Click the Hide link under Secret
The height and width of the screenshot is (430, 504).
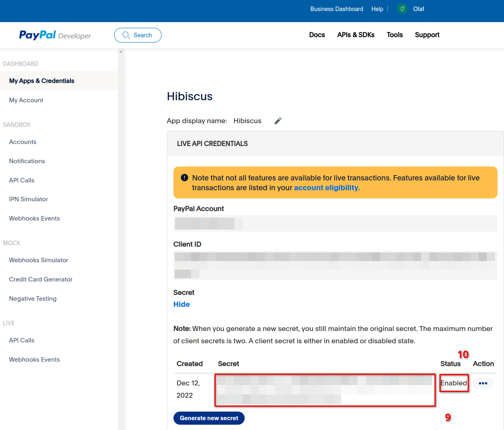[x=182, y=304]
